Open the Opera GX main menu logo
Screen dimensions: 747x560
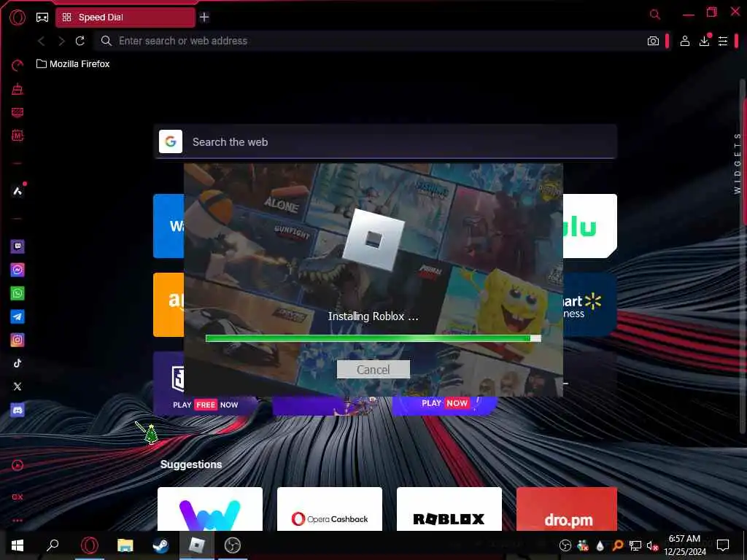(18, 17)
